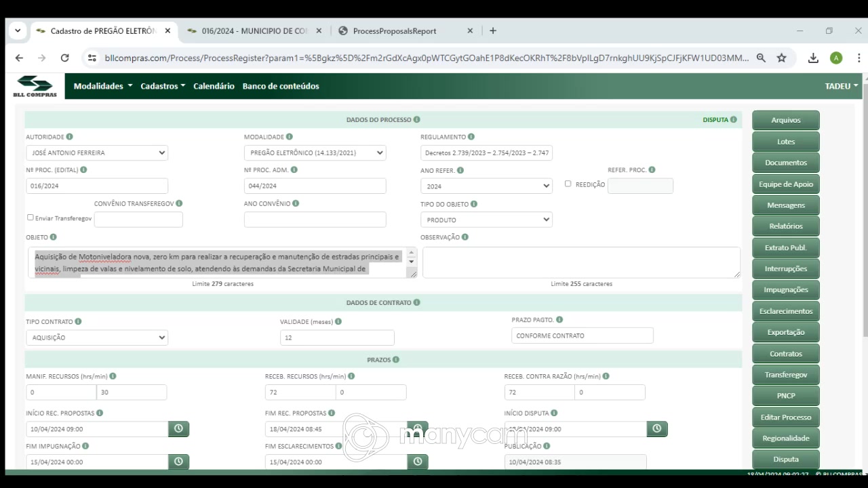Image resolution: width=868 pixels, height=488 pixels.
Task: Open time picker for Fim Impugnação
Action: tap(178, 462)
